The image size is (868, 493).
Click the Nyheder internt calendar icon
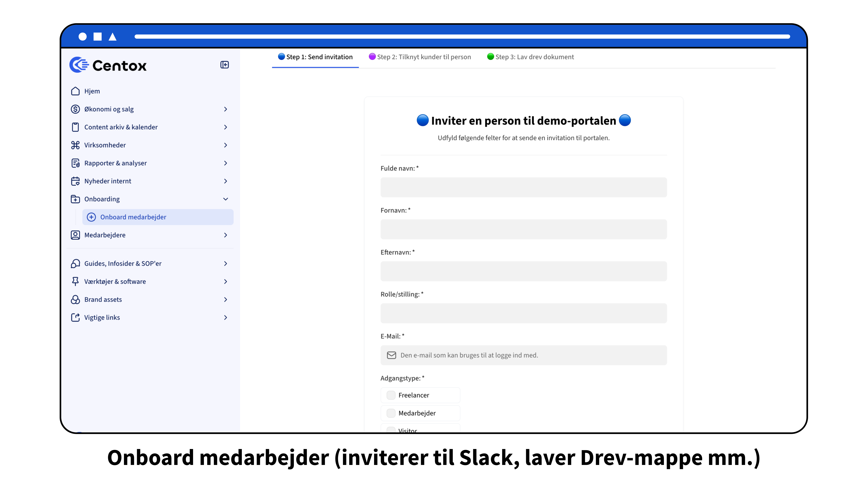75,181
